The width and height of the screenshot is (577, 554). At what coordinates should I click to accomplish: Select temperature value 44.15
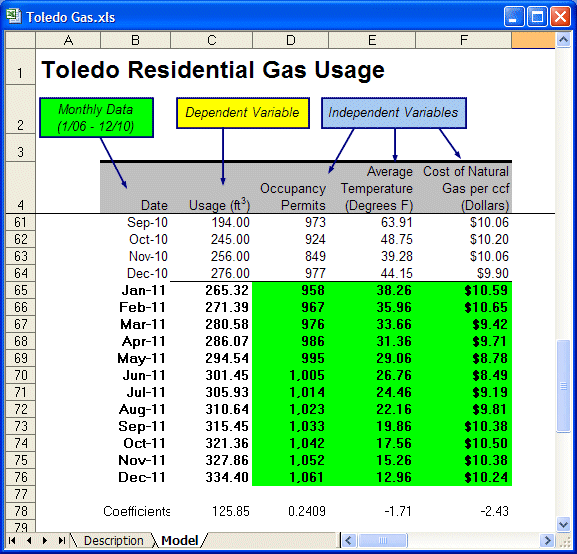(372, 273)
